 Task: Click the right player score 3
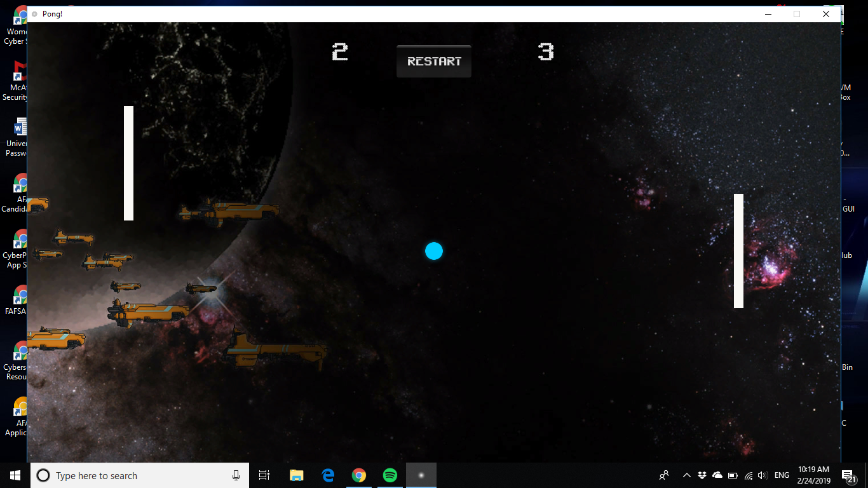(x=546, y=51)
